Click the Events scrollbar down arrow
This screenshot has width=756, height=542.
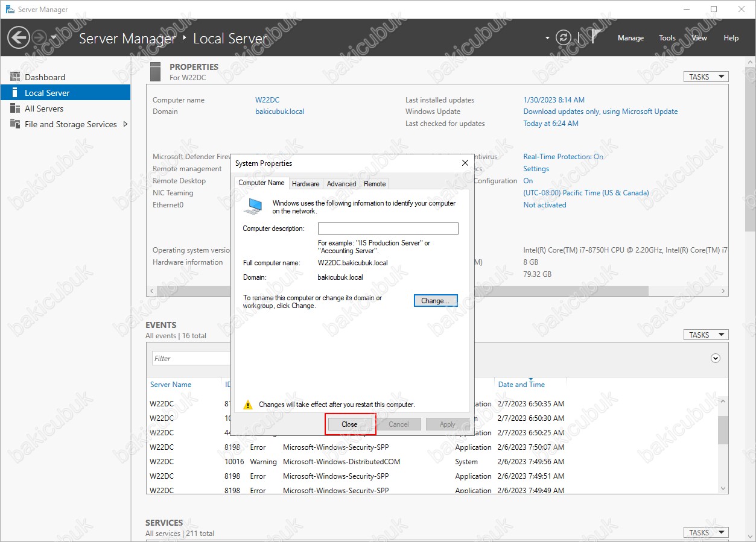coord(723,488)
